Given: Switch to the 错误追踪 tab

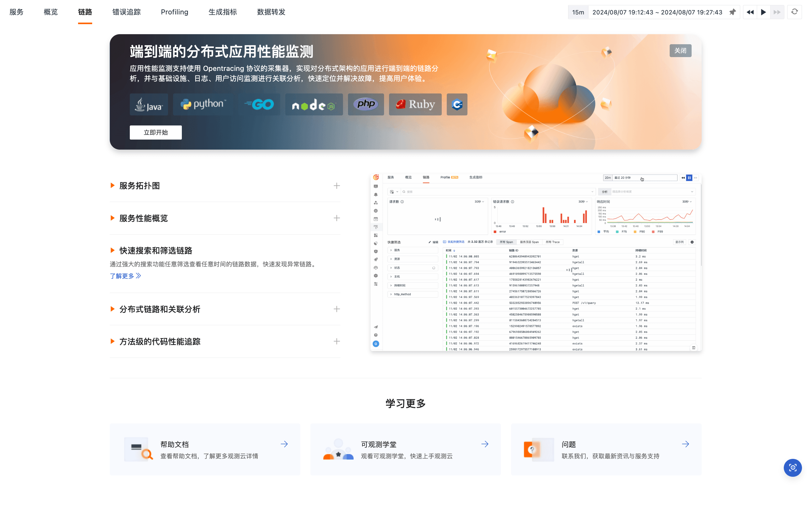Looking at the screenshot, I should point(126,12).
